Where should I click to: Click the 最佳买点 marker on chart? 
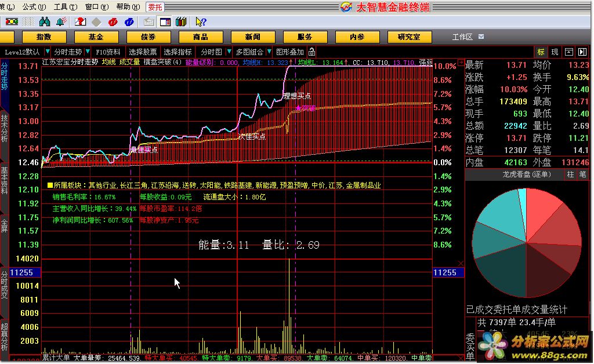pyautogui.click(x=144, y=150)
